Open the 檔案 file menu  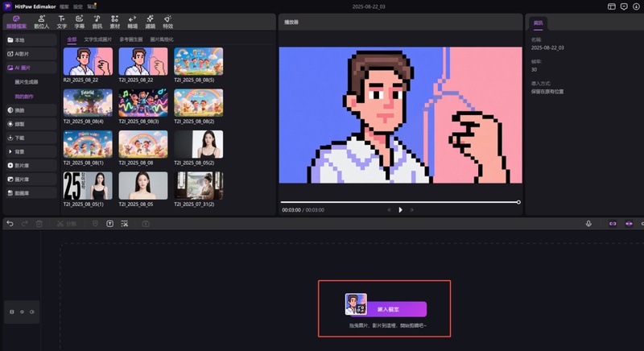[x=64, y=6]
